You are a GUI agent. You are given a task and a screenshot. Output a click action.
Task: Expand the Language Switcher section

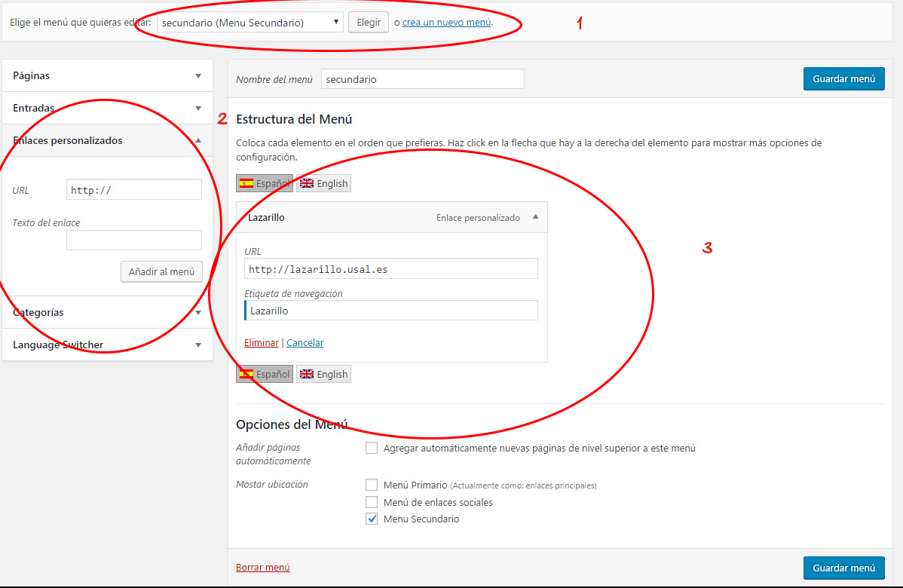pyautogui.click(x=198, y=345)
